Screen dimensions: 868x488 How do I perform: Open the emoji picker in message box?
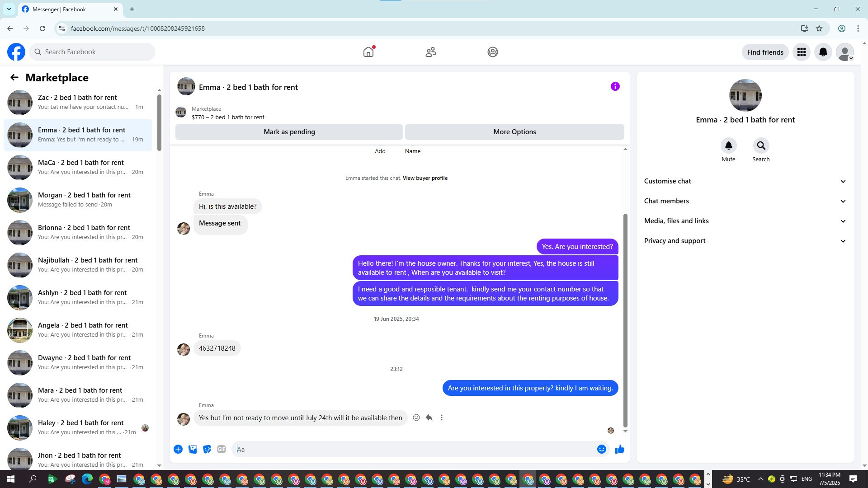(601, 449)
